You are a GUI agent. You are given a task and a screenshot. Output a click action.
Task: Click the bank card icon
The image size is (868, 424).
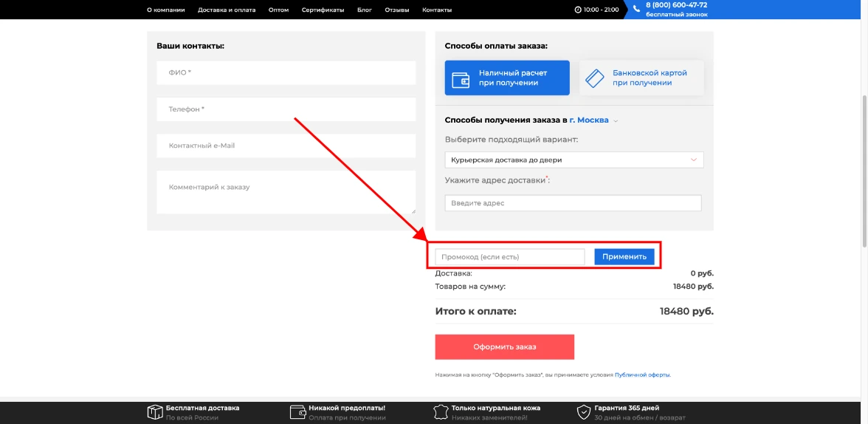tap(595, 78)
